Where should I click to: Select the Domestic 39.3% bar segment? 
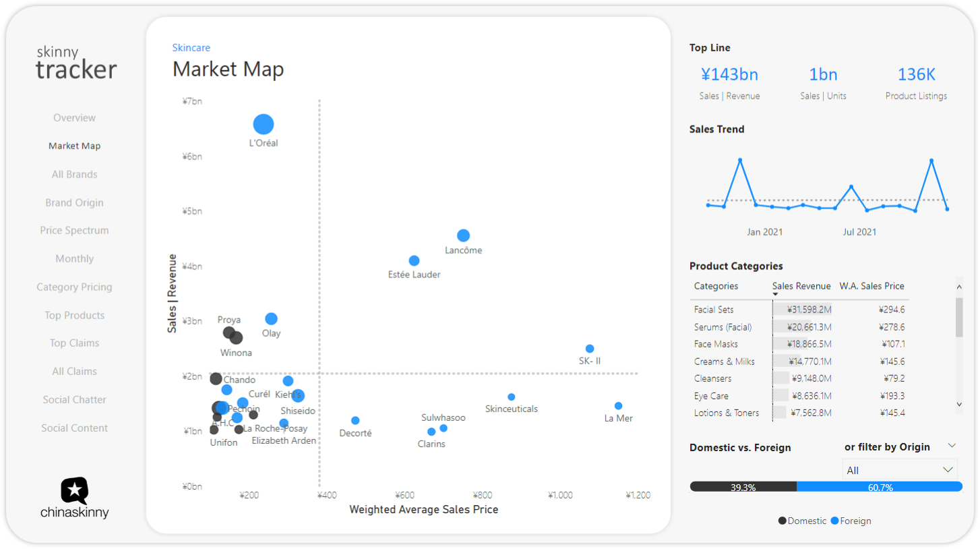[x=743, y=487]
